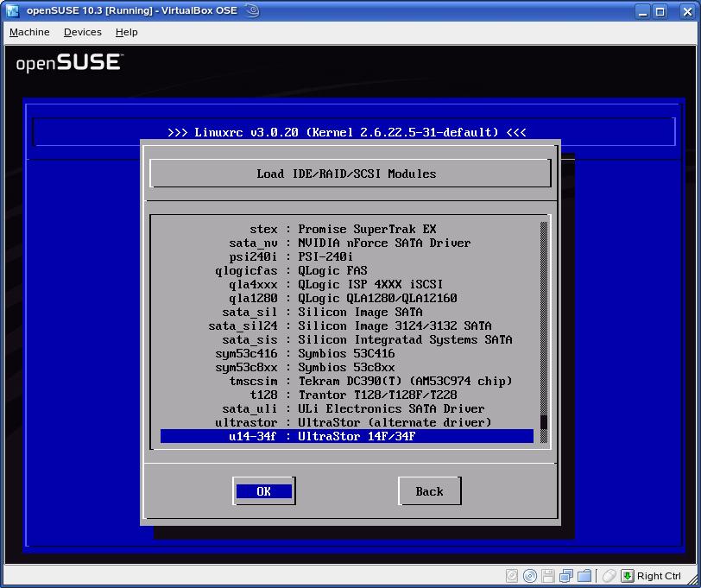Click the mouse integration status icon
This screenshot has height=588, width=701.
click(x=609, y=575)
